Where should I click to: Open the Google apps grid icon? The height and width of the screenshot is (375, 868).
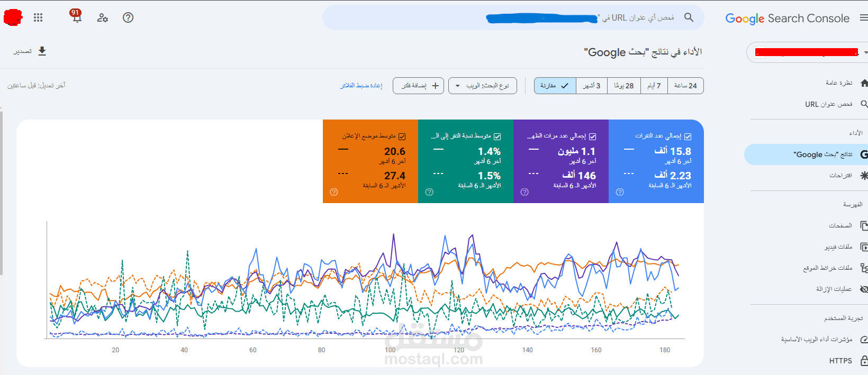(38, 17)
